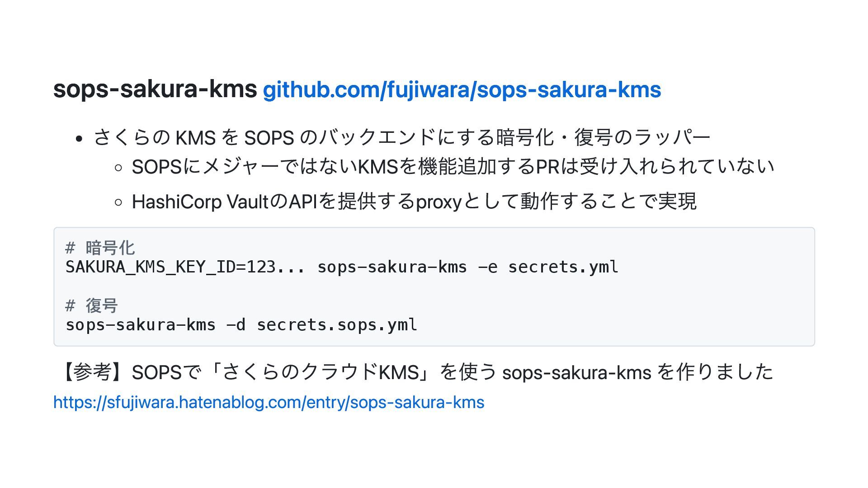868x488 pixels.
Task: Click 'HashiCorp' at the start of the sub-bullet
Action: coord(177,202)
